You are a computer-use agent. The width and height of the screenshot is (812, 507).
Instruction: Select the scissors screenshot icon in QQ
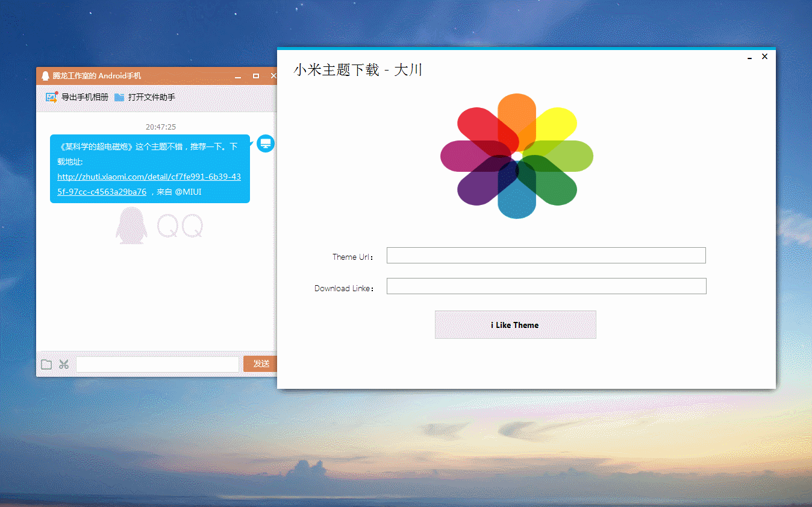tap(64, 364)
